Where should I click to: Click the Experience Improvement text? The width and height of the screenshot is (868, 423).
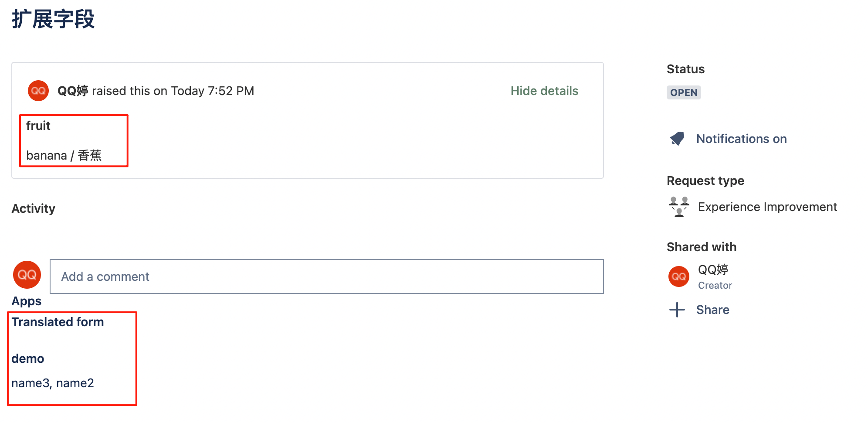[767, 207]
